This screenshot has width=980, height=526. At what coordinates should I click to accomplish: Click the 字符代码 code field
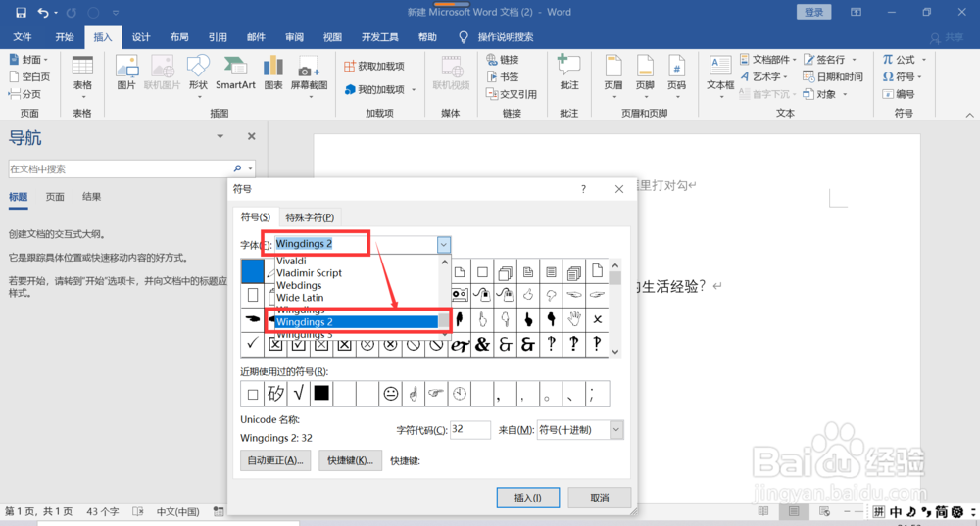pos(470,430)
